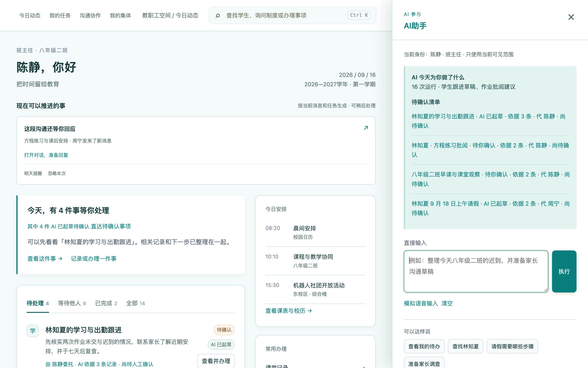Image resolution: width=588 pixels, height=368 pixels.
Task: Close the AI助手 panel
Action: [571, 17]
